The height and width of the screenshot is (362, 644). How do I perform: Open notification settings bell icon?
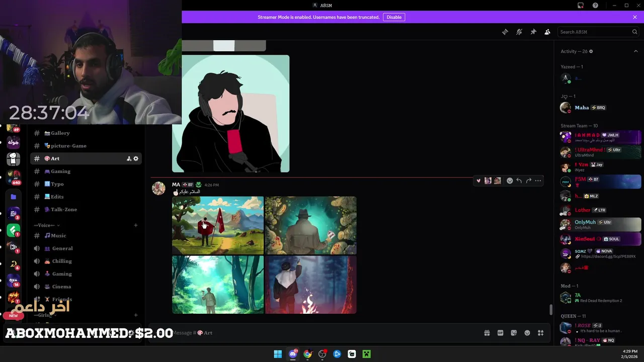click(519, 32)
